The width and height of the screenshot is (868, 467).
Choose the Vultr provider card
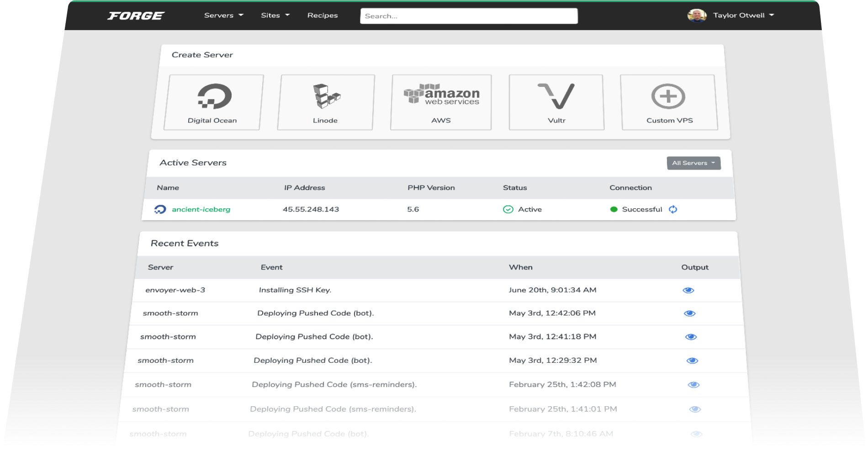tap(556, 102)
